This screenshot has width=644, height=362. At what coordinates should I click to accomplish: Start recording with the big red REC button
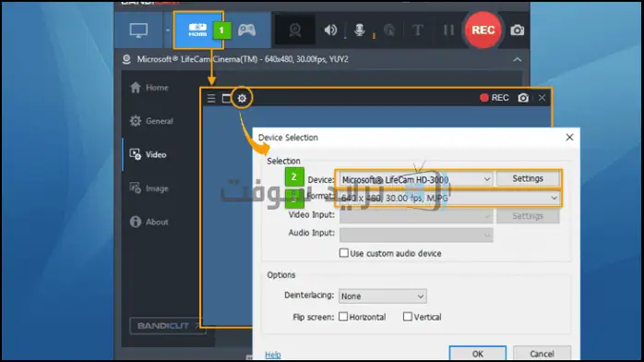483,30
